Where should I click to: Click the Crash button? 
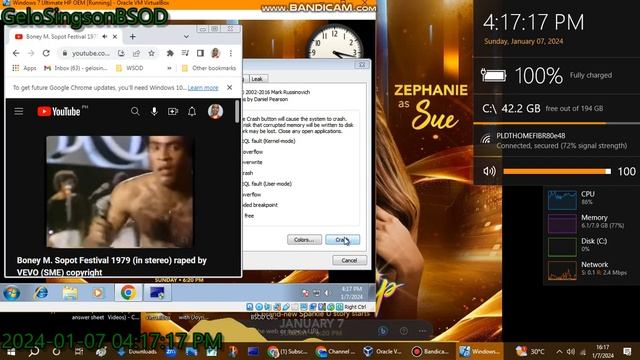pyautogui.click(x=342, y=240)
